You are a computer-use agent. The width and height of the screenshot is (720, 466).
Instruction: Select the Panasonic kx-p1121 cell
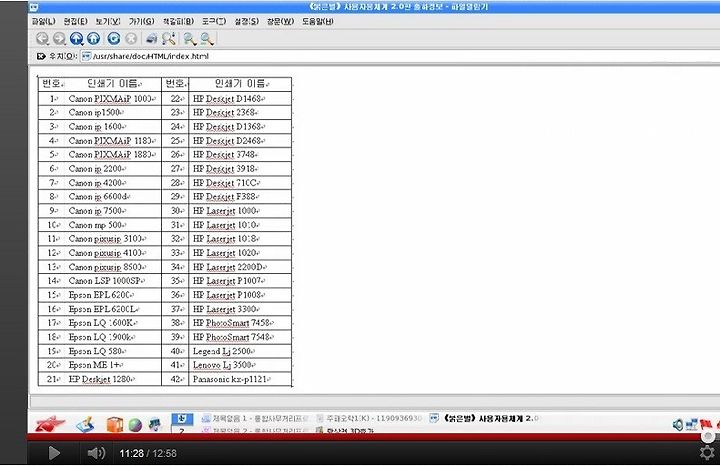click(240, 379)
